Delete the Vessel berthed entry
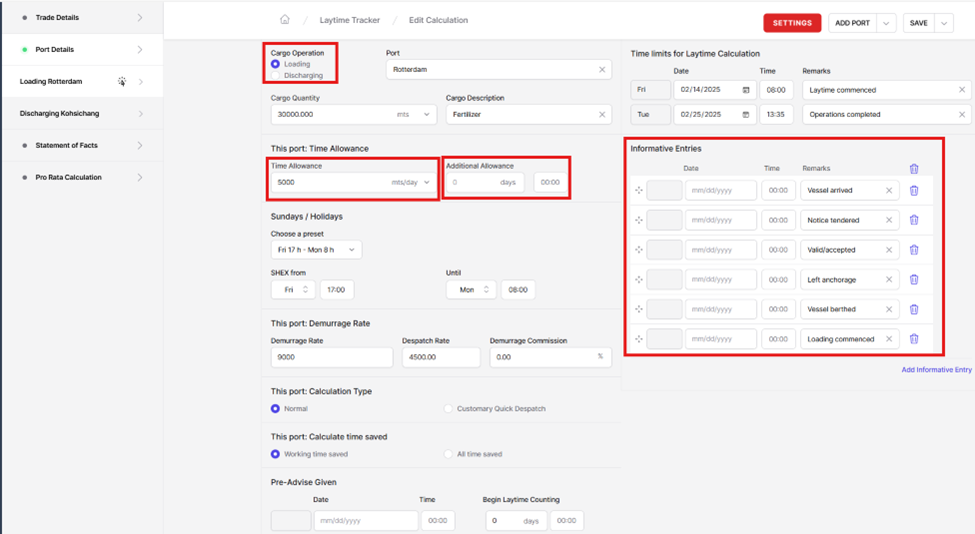 click(914, 309)
